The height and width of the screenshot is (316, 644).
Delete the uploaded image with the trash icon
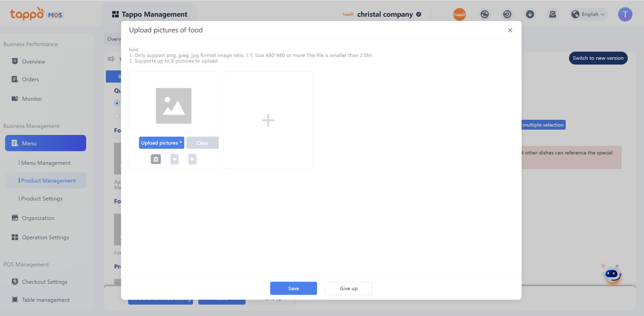tap(156, 159)
